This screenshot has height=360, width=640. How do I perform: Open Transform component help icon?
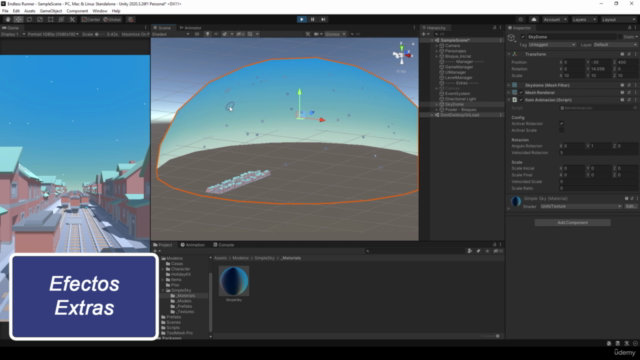(622, 54)
